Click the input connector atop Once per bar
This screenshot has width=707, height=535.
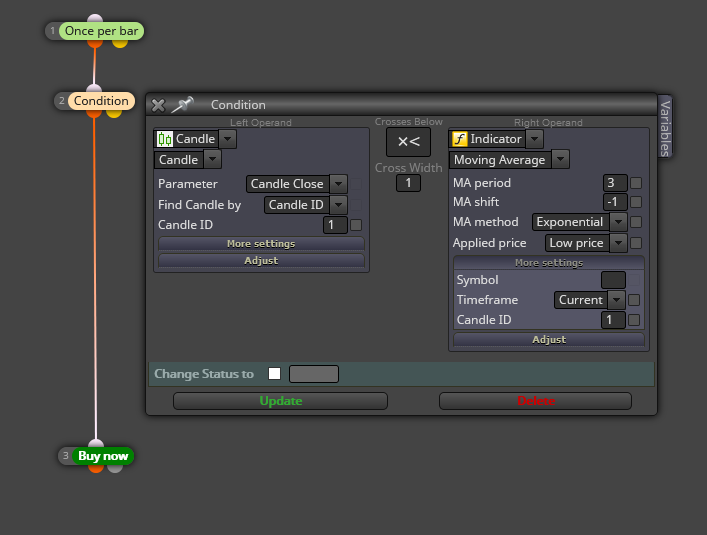click(x=95, y=18)
